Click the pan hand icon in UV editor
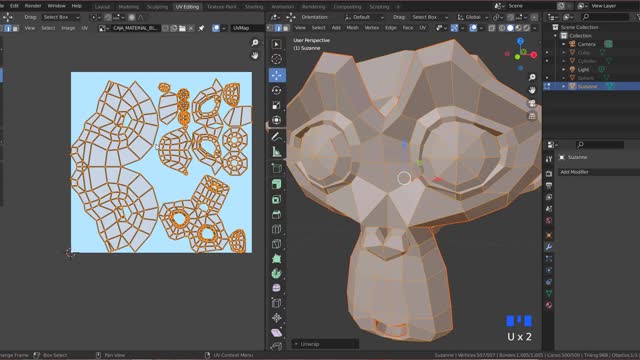Viewport: 640px width, 360px height. click(x=255, y=56)
